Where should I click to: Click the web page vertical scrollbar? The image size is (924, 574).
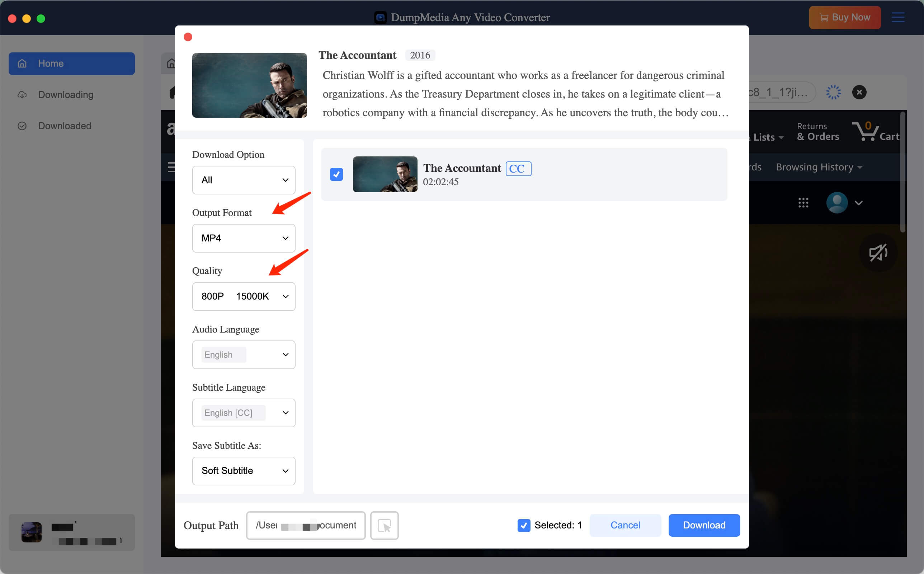tap(903, 171)
